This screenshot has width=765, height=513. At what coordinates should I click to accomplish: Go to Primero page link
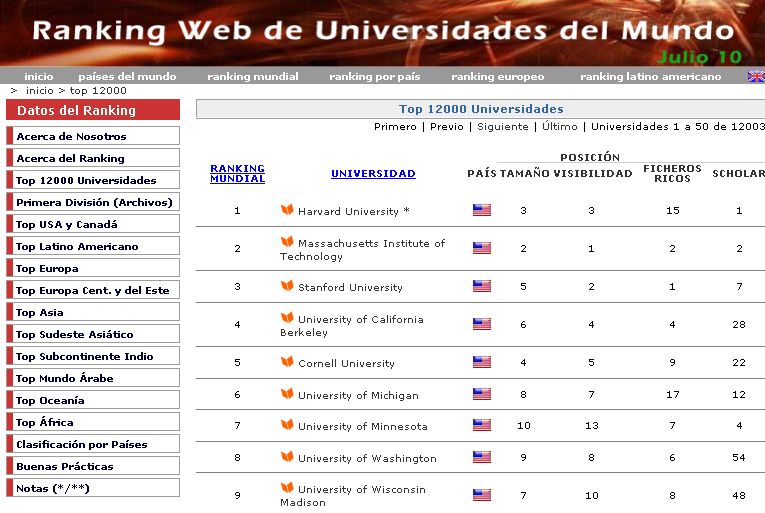pos(395,126)
